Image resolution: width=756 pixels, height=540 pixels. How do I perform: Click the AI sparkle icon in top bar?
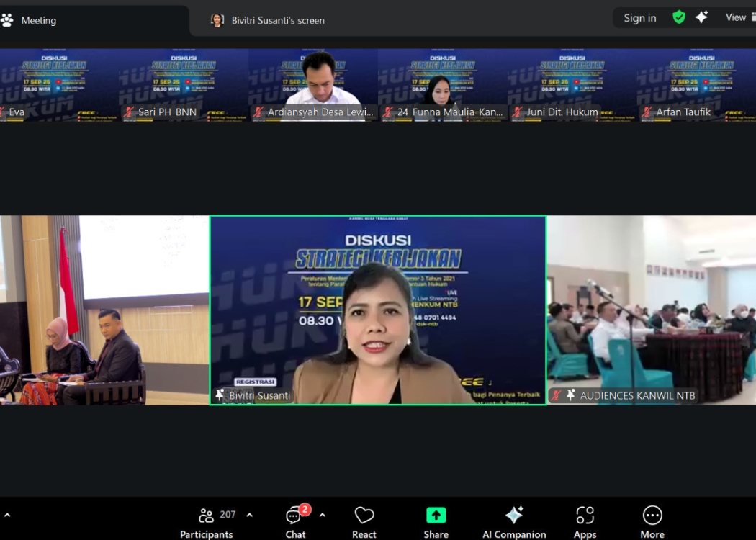[x=702, y=17]
